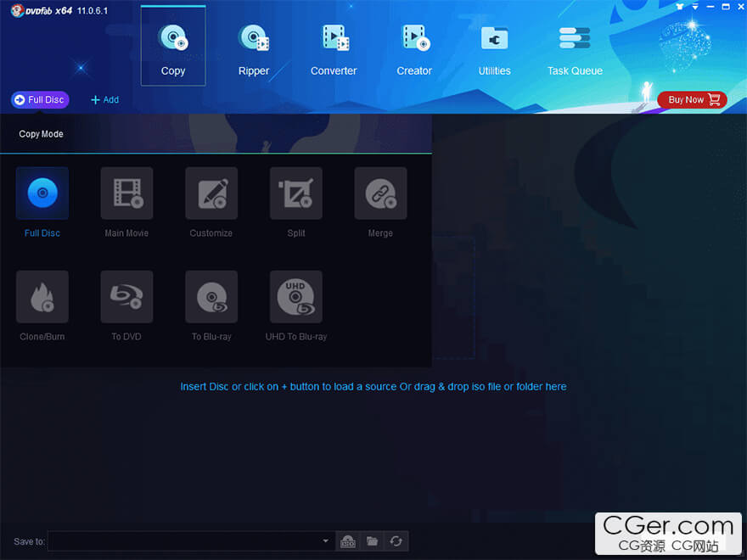Choose UHD To Blu-ray mode icon
Viewport: 747px width, 560px height.
(296, 297)
